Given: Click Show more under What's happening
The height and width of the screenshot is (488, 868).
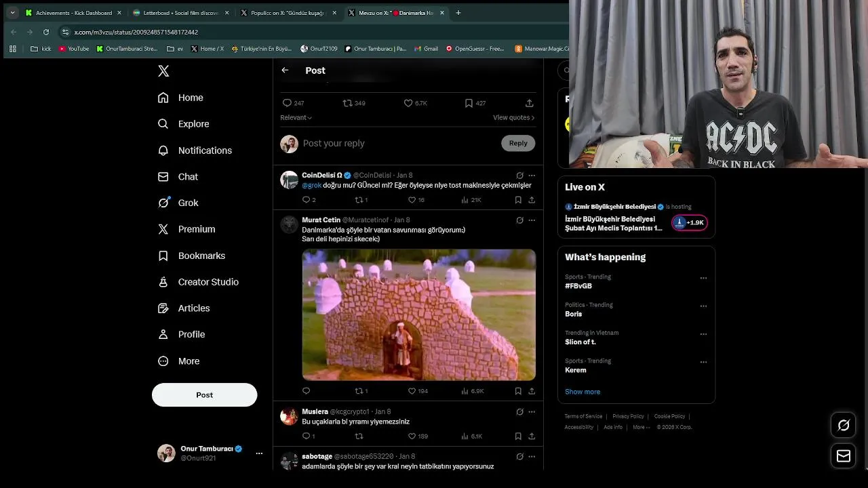Looking at the screenshot, I should pyautogui.click(x=583, y=392).
